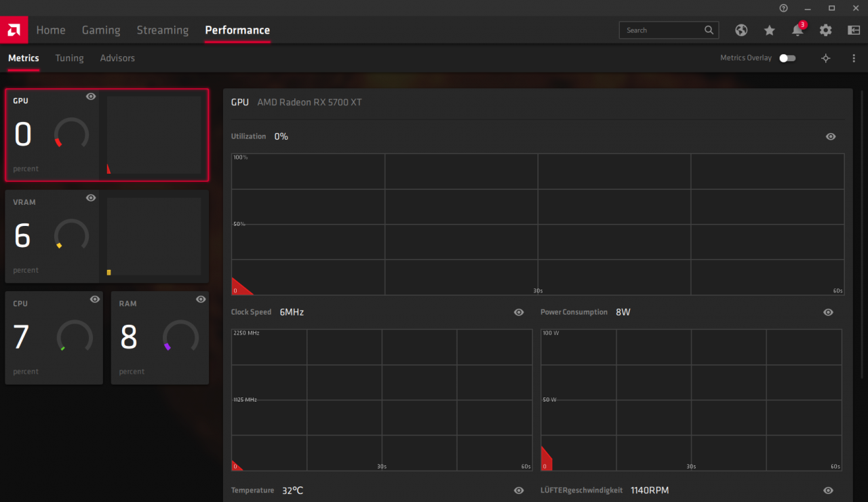The image size is (868, 502).
Task: Click the AMD logo icon
Action: tap(14, 30)
